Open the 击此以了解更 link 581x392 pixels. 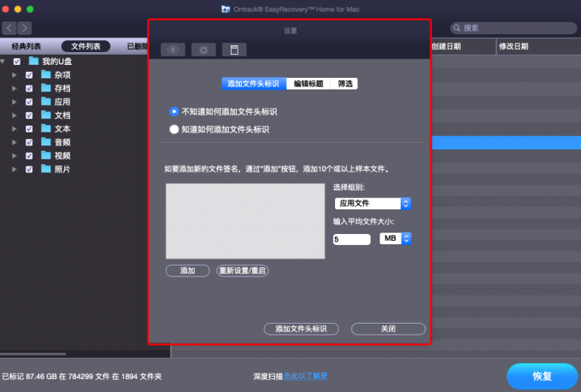305,377
